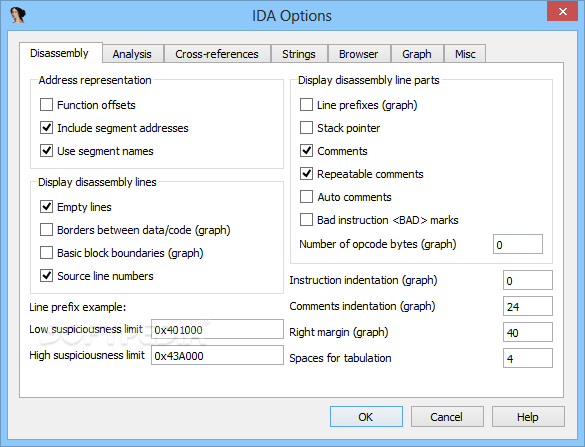Focus the Instruction indentation (graph) field
Image resolution: width=585 pixels, height=447 pixels.
pos(528,280)
